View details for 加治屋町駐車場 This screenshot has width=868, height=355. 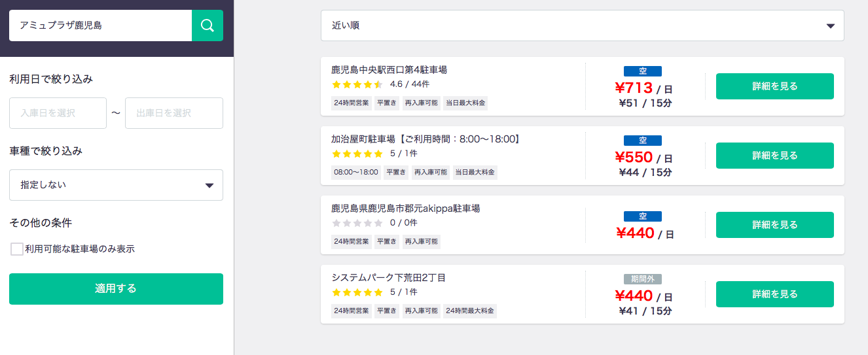(774, 156)
